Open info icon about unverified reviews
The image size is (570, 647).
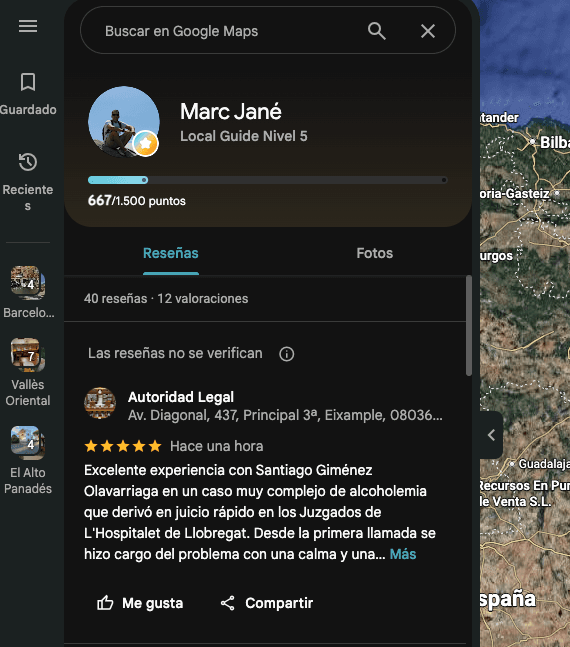click(x=286, y=354)
